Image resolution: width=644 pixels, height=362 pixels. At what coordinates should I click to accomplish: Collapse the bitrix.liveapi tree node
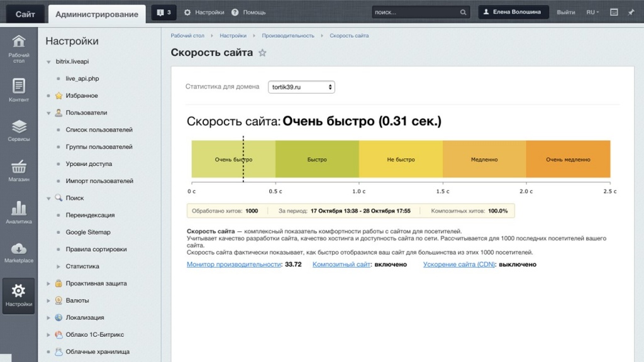pyautogui.click(x=48, y=62)
